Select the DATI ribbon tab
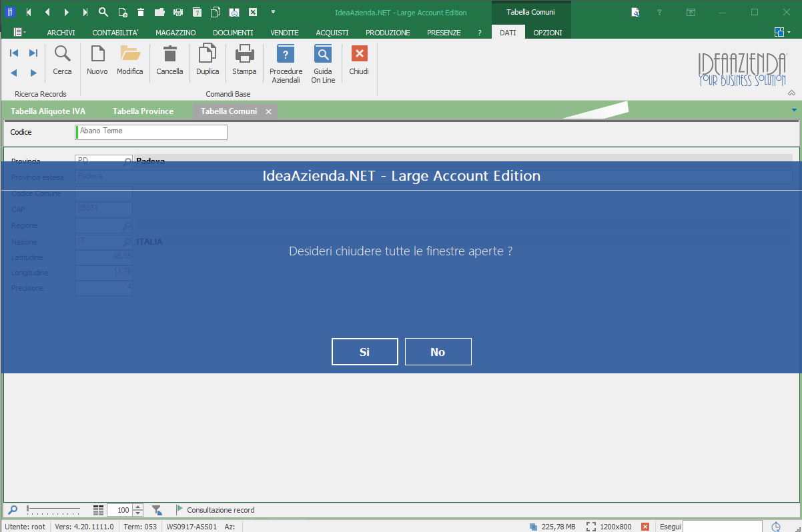 [508, 33]
